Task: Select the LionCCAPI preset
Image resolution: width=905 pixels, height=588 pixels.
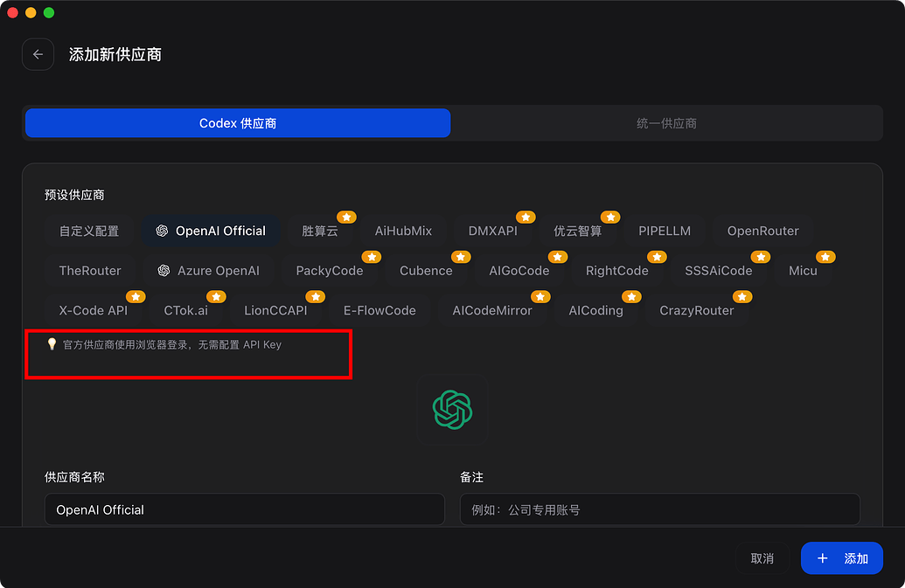Action: click(276, 310)
